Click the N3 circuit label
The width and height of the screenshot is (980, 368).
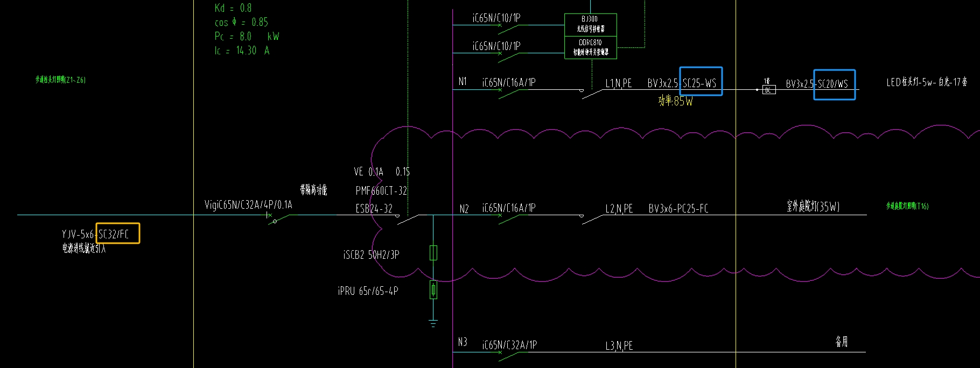click(463, 342)
